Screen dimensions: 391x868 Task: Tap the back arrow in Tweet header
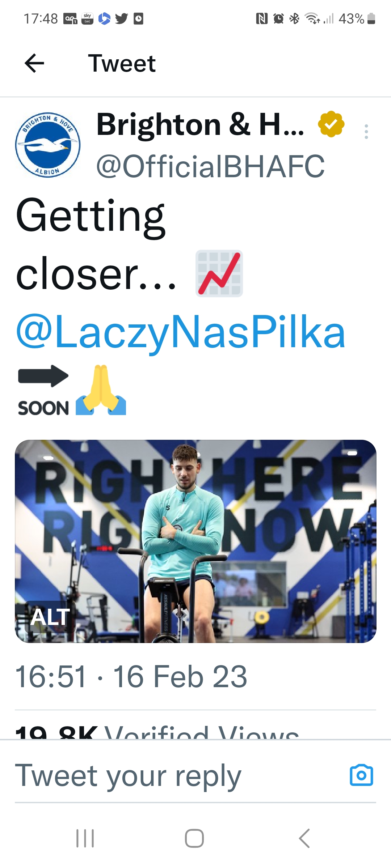(34, 63)
